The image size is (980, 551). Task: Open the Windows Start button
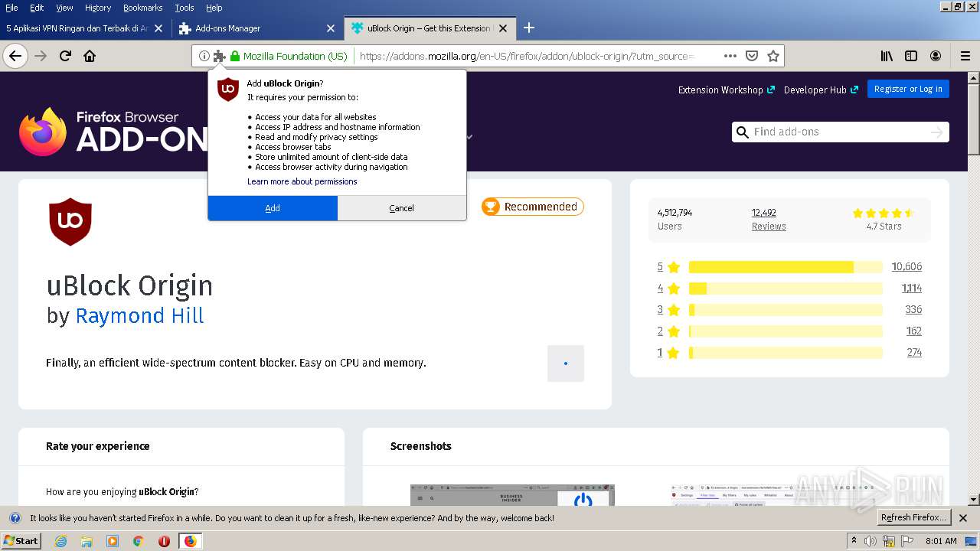click(21, 541)
